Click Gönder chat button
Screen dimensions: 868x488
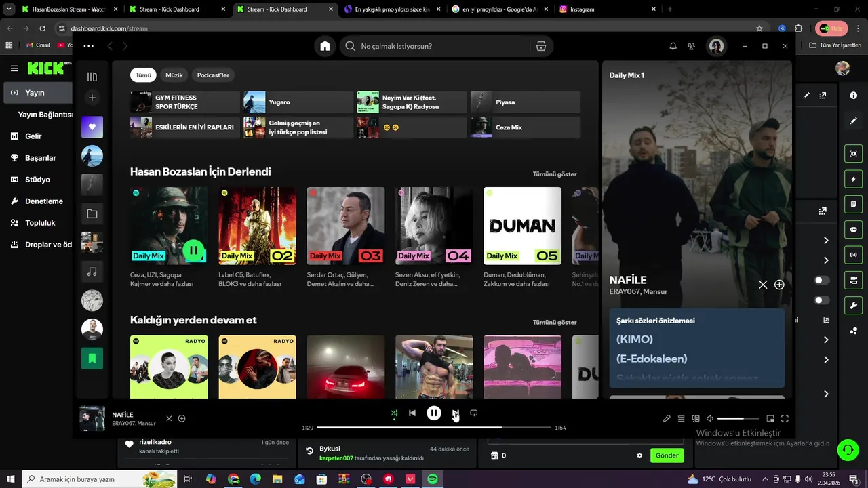(x=667, y=455)
